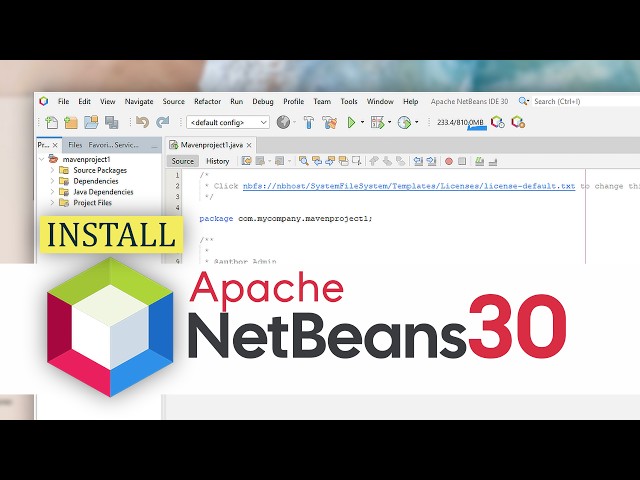Click the last NetBeans-cube icon in toolbar

tap(518, 122)
